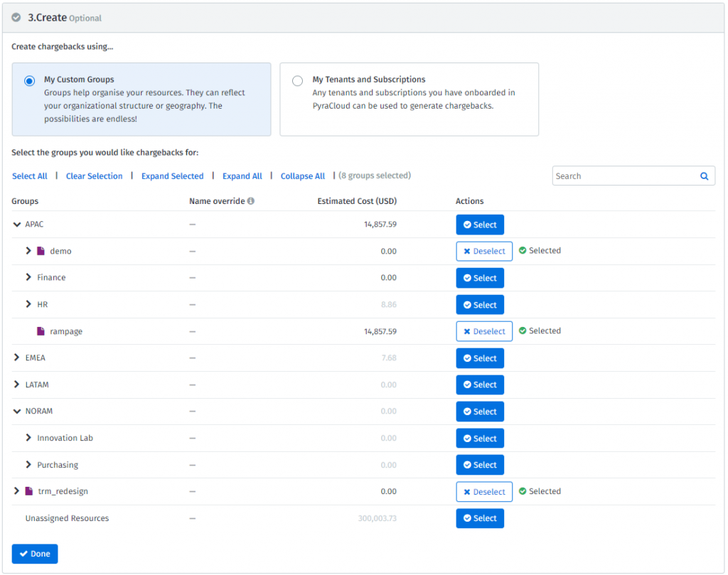Click the search magnifier icon

[x=704, y=176]
